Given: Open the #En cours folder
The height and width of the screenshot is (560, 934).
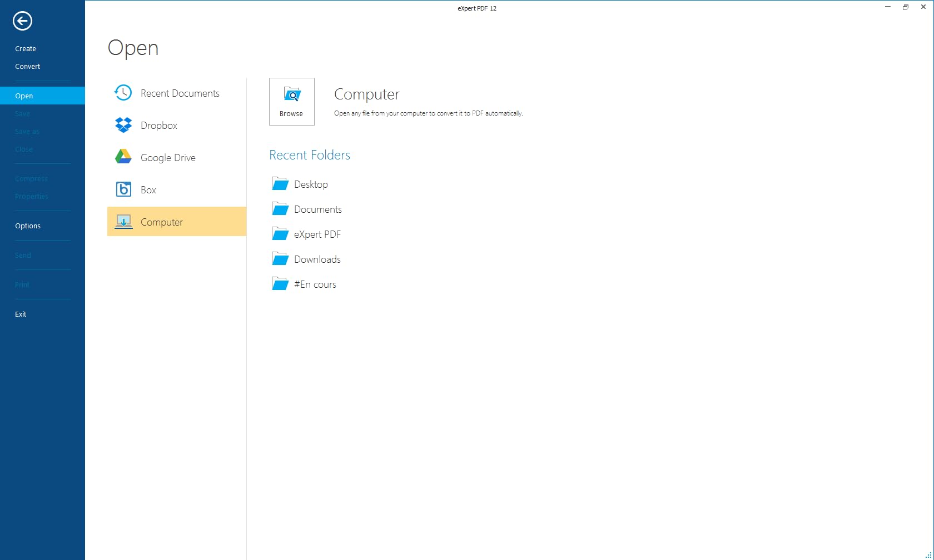Looking at the screenshot, I should click(315, 284).
